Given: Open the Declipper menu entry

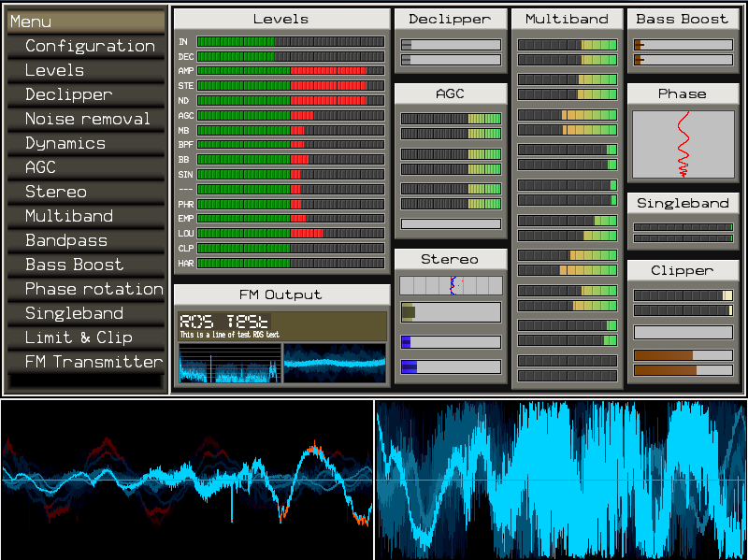Looking at the screenshot, I should pyautogui.click(x=86, y=95).
